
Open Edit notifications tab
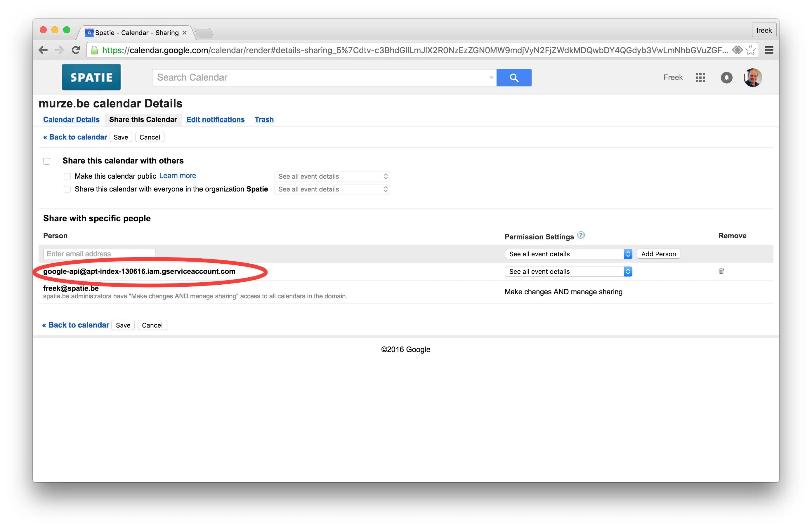click(x=215, y=119)
